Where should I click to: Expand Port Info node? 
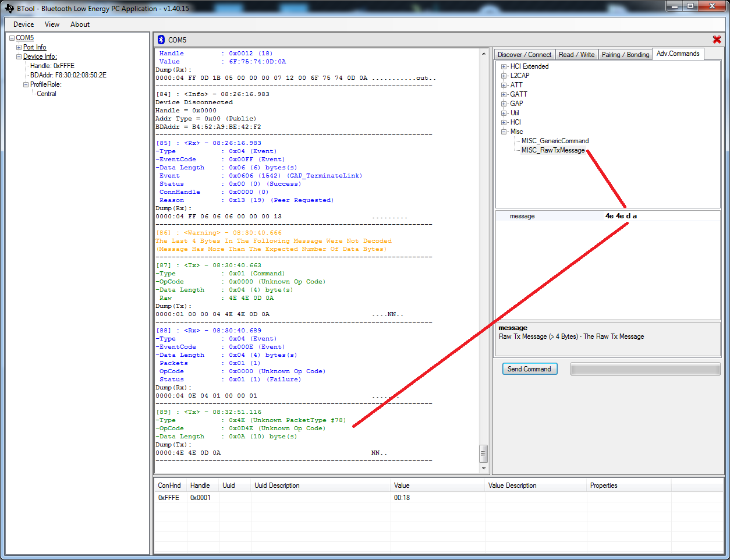pos(19,47)
